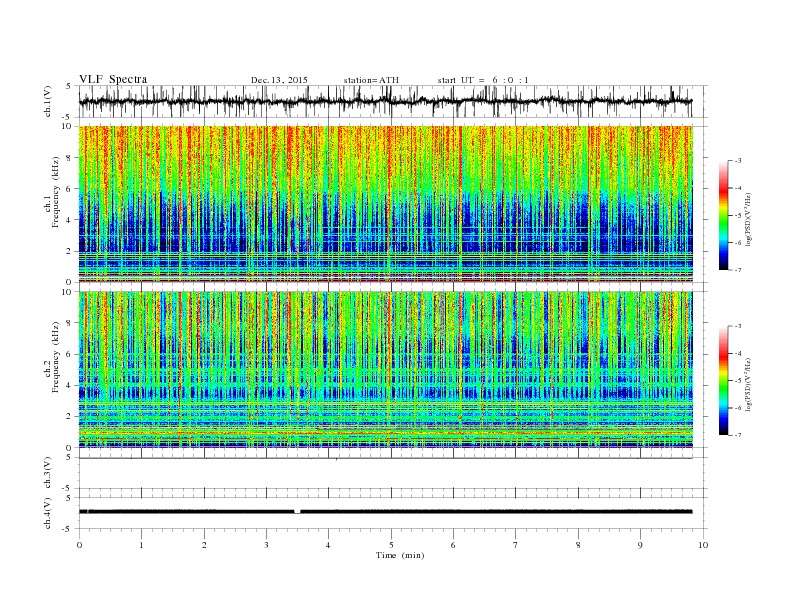Click the ch.1 voltage waveform trace panel
This screenshot has height=612, width=792.
pyautogui.click(x=393, y=101)
